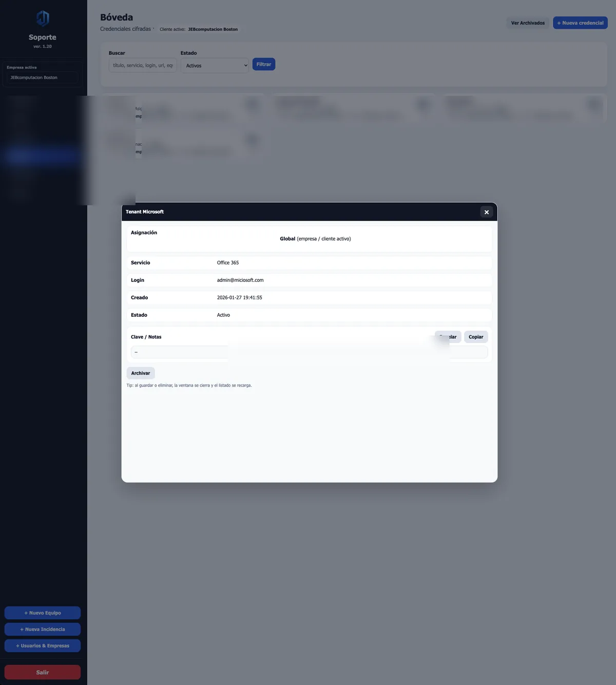Create a Nueva credencial
Viewport: 616px width, 685px height.
click(x=580, y=23)
